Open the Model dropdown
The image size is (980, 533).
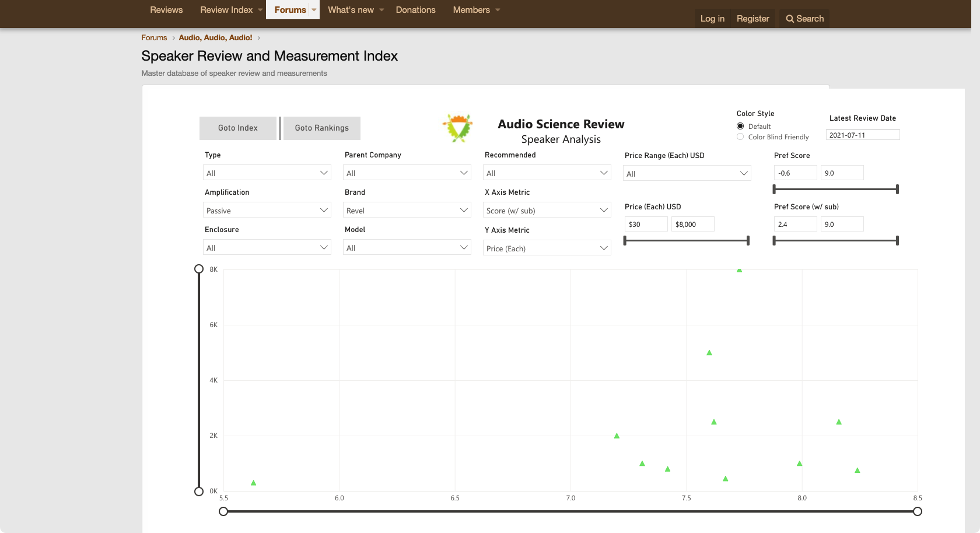(407, 247)
